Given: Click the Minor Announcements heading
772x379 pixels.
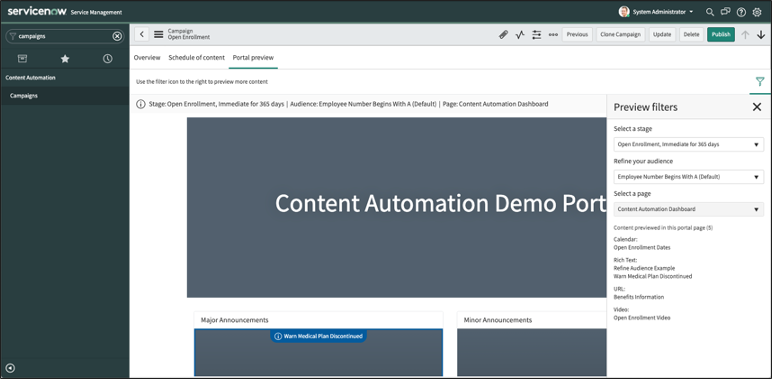Looking at the screenshot, I should 498,320.
